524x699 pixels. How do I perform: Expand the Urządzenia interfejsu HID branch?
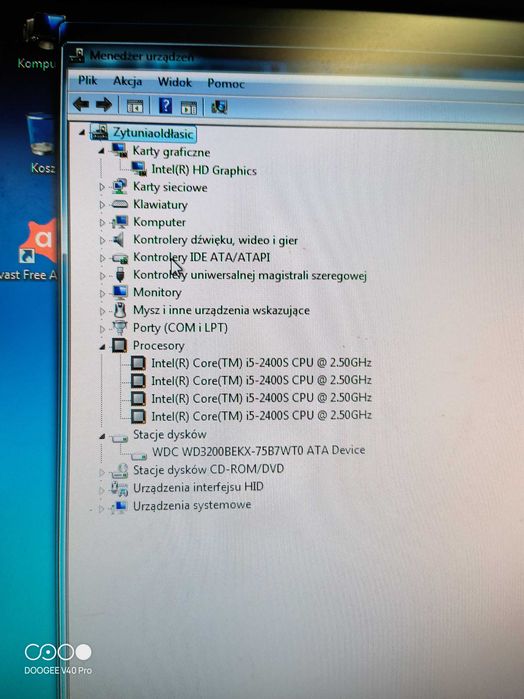[102, 490]
